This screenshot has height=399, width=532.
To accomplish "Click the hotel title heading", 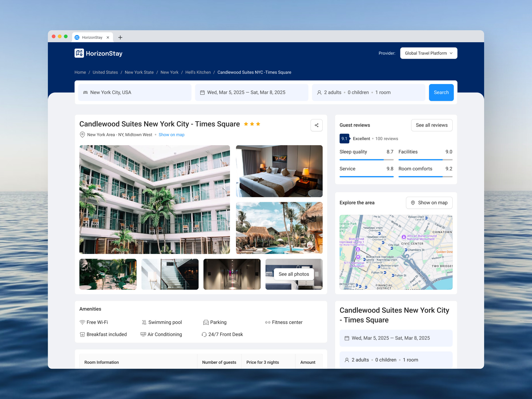I will pos(159,124).
